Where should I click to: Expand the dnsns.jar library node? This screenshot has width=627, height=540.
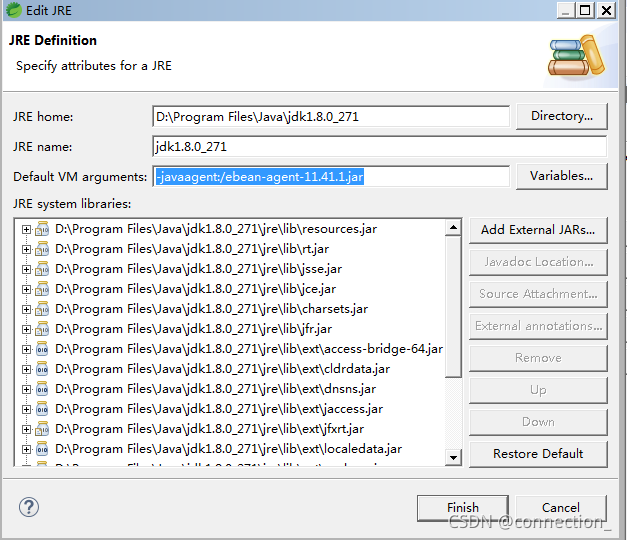[26, 390]
